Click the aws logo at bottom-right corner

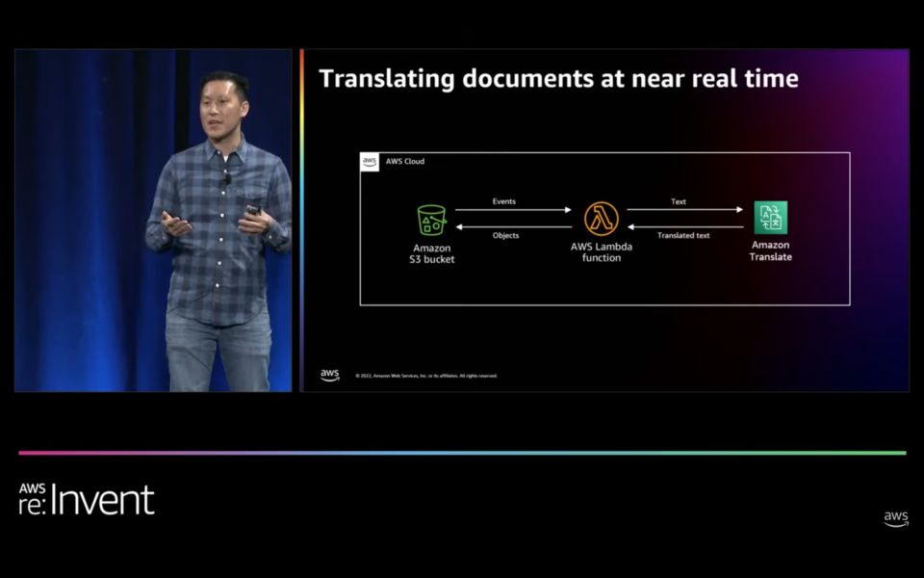click(895, 519)
